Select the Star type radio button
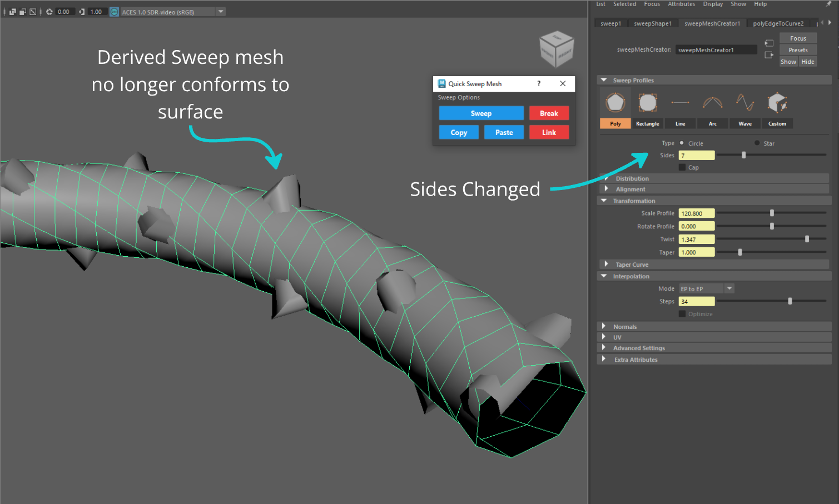 pos(757,143)
